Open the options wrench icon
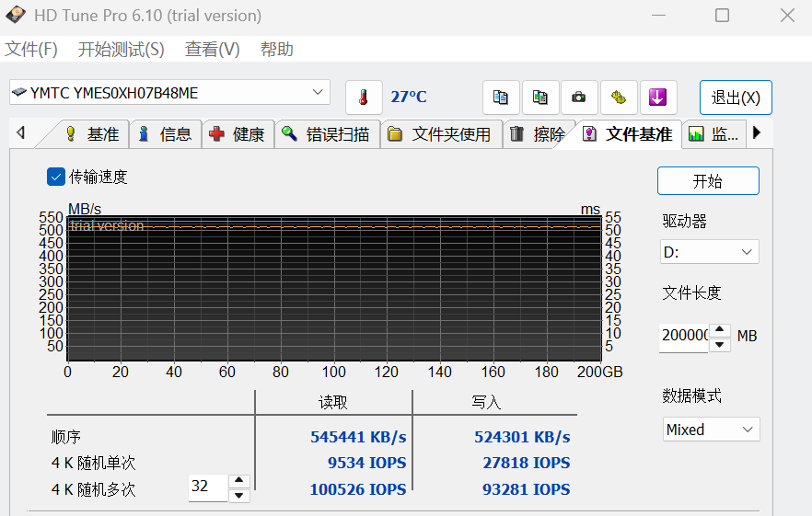This screenshot has height=516, width=812. pos(619,97)
